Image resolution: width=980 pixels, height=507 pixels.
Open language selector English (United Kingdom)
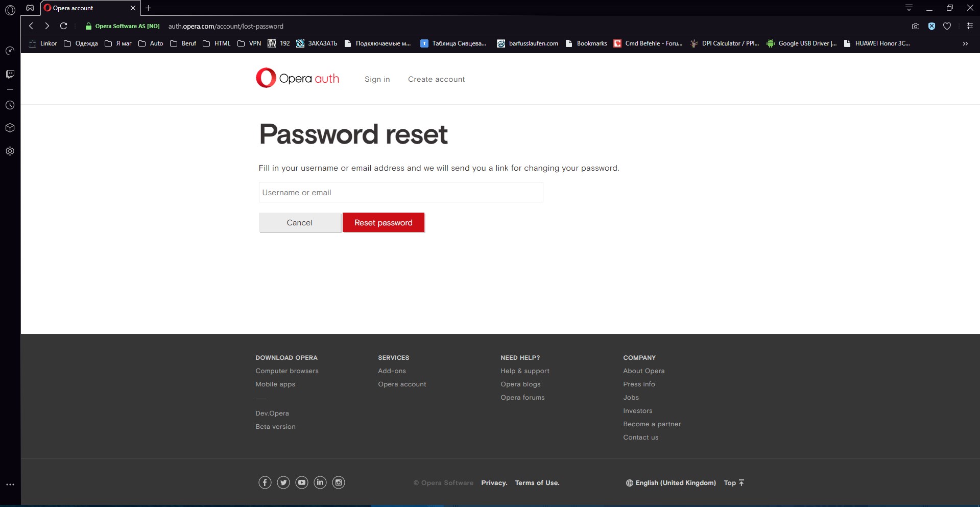click(x=671, y=483)
